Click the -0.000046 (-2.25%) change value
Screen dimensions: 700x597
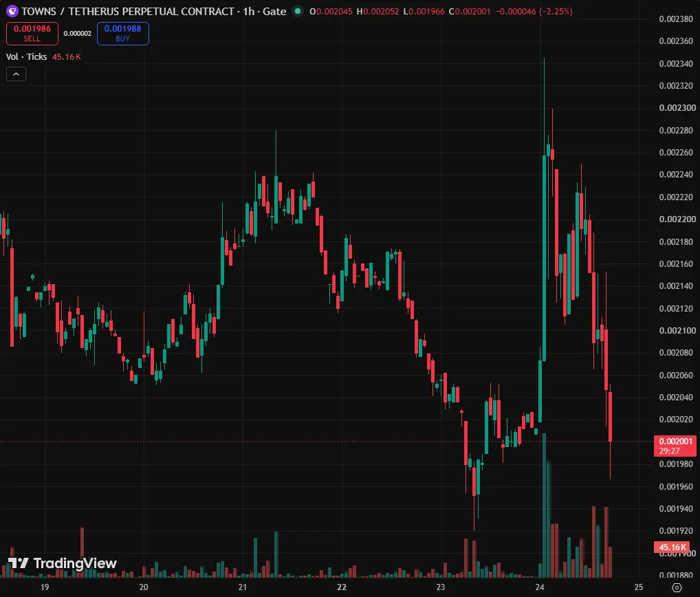[534, 11]
